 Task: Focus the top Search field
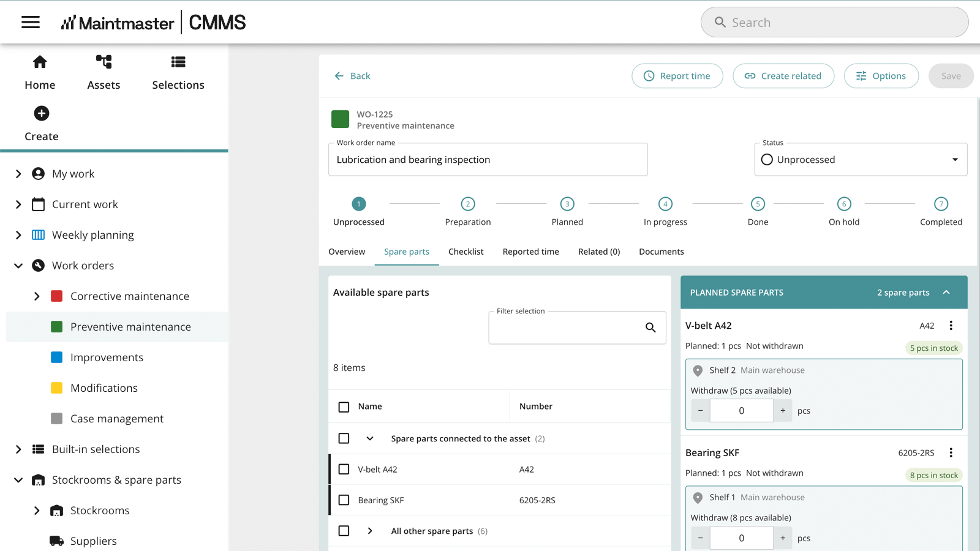coord(834,23)
